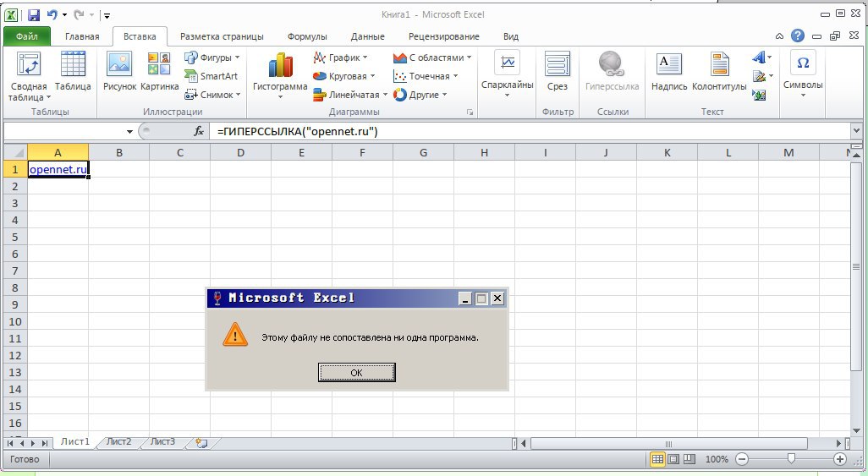Insert a Сводная таблица pivot table
Screen dimensions: 868x476
click(29, 76)
